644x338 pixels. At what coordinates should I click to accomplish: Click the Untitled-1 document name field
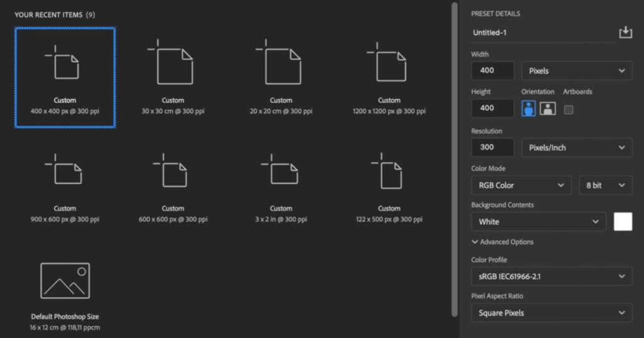click(x=543, y=33)
